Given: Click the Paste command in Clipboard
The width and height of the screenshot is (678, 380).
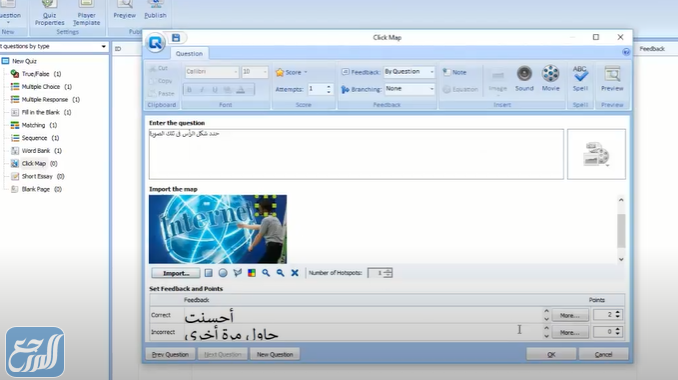Looking at the screenshot, I should click(x=161, y=93).
